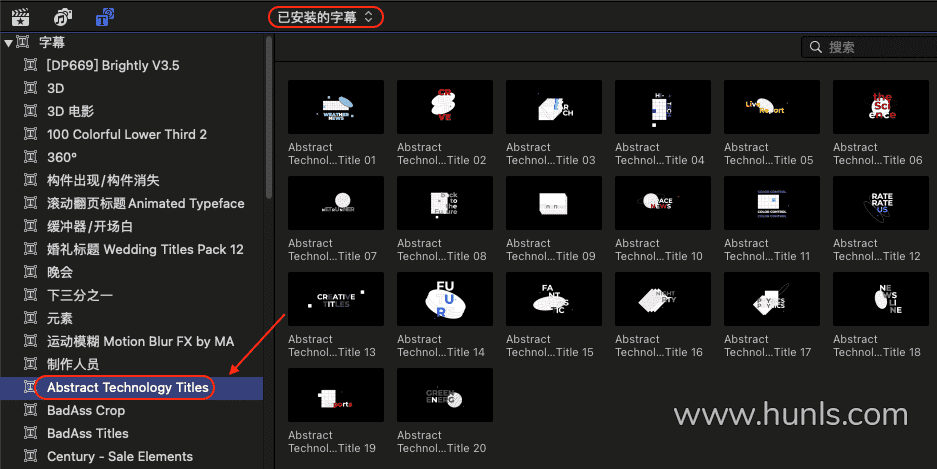The image size is (937, 469).
Task: Select Abstract Technology Title 11 thumbnail
Action: pos(772,203)
